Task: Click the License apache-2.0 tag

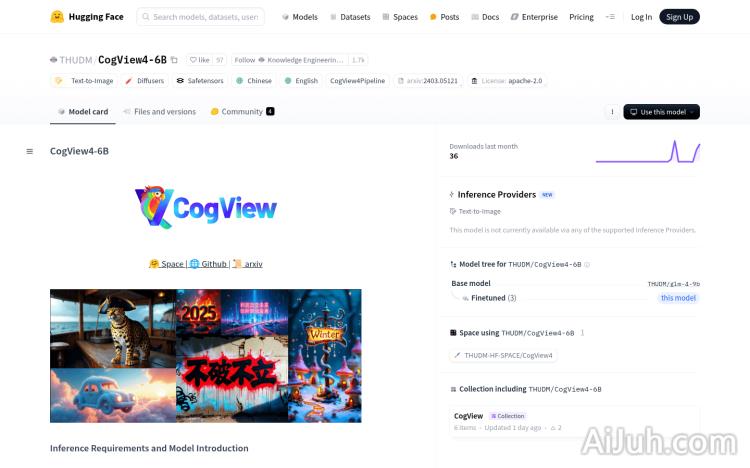Action: 507,81
